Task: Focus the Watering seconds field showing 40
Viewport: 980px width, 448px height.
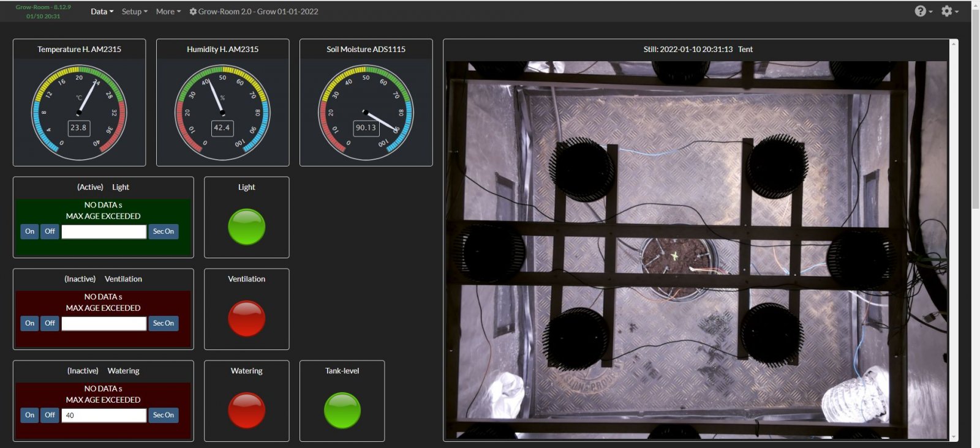Action: pyautogui.click(x=104, y=415)
